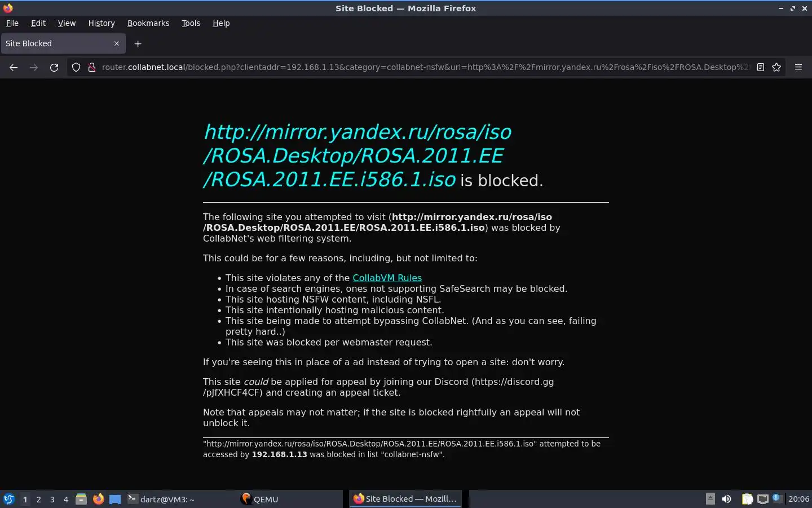The height and width of the screenshot is (508, 812).
Task: Click the forward navigation arrow
Action: (34, 67)
